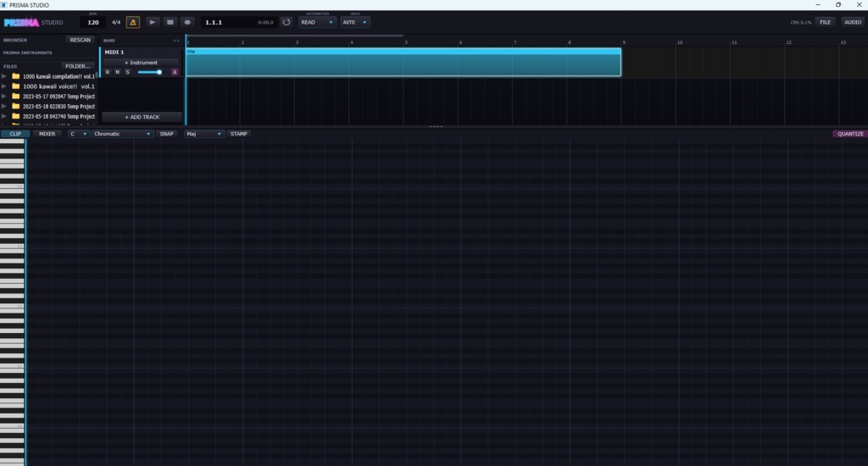Viewport: 868px width, 466px height.
Task: Expand the 2023-05-18 042740 Temp Project folder
Action: coord(4,116)
